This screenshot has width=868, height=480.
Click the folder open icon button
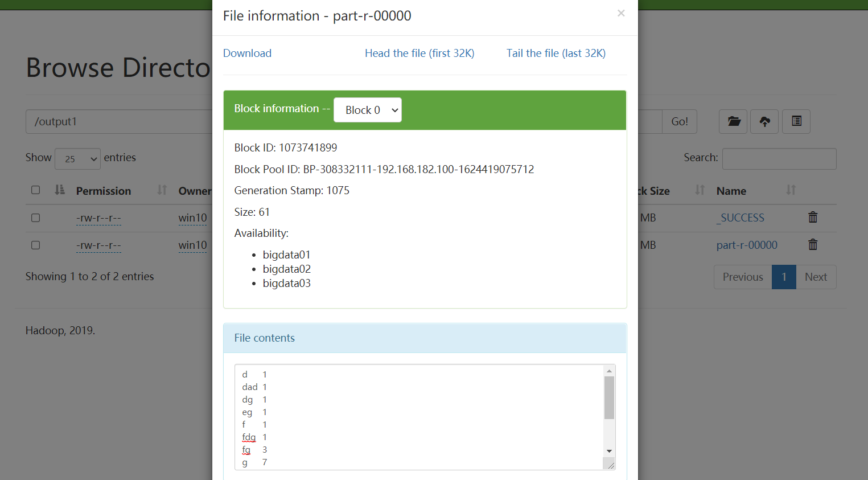[x=733, y=121]
